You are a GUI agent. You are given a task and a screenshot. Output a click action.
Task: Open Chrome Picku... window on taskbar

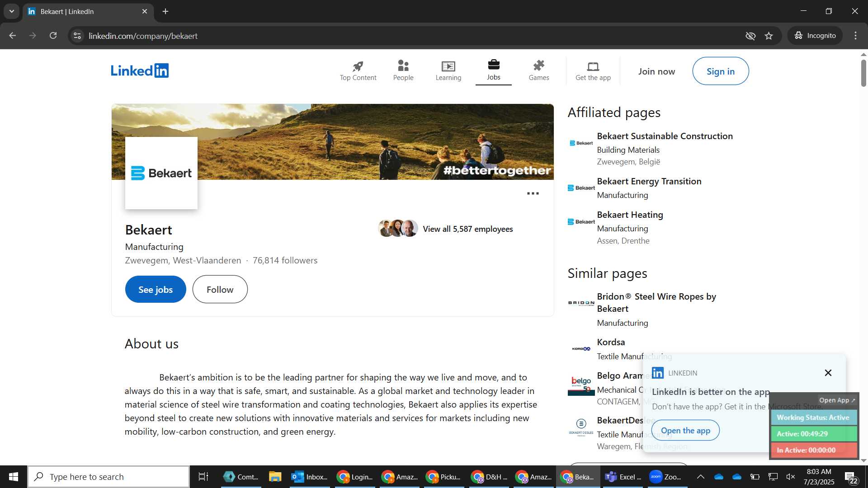point(444,477)
